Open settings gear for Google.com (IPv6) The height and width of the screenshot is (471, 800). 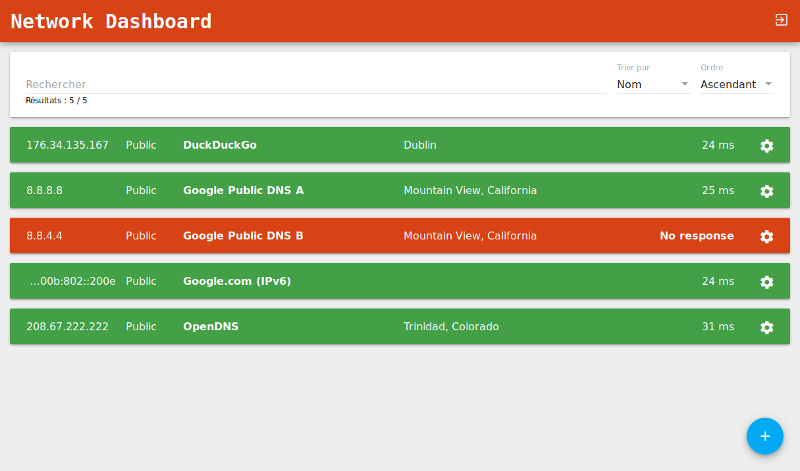pos(766,282)
